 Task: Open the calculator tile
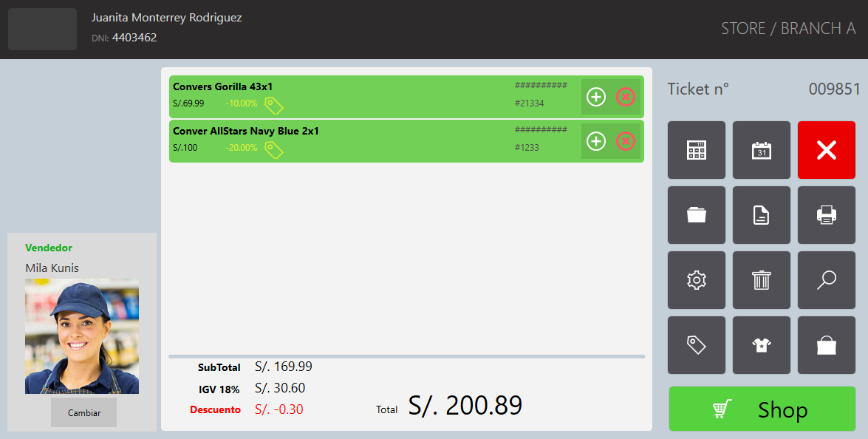pyautogui.click(x=697, y=150)
